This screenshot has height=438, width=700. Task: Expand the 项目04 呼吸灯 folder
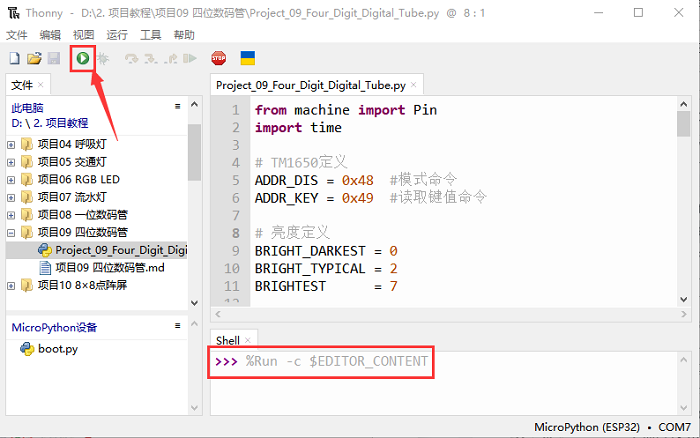(x=12, y=144)
